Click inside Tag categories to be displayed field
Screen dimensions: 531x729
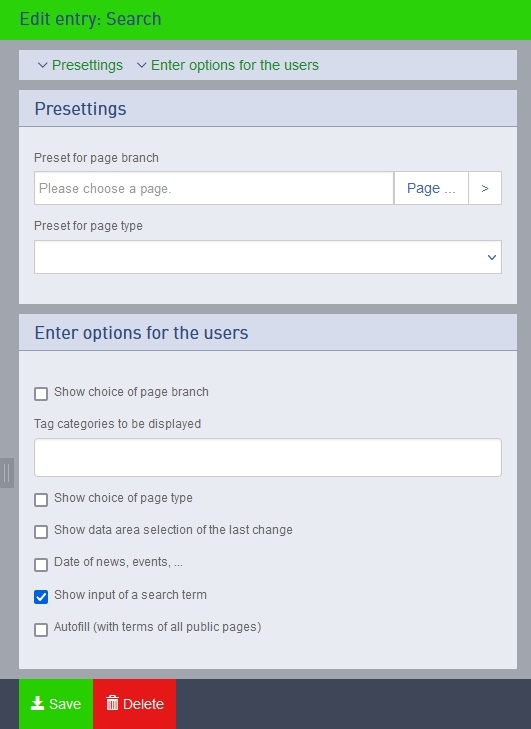click(268, 457)
